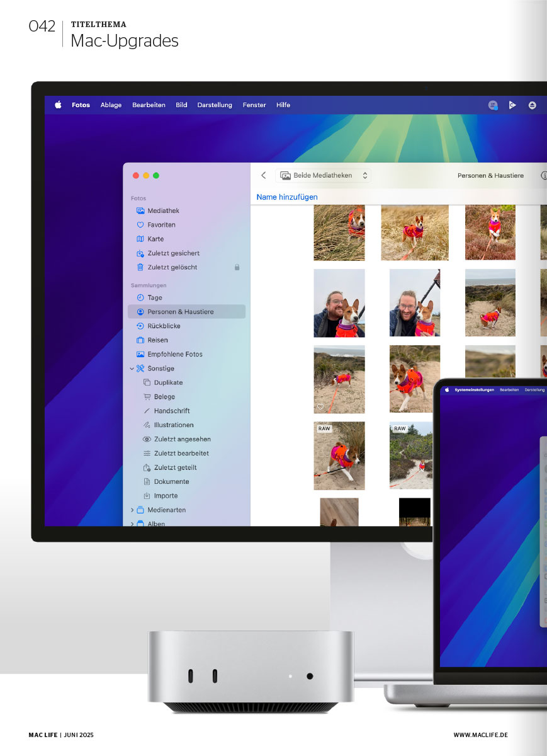Open Bearbeiten in the Fotos menu bar

[149, 105]
